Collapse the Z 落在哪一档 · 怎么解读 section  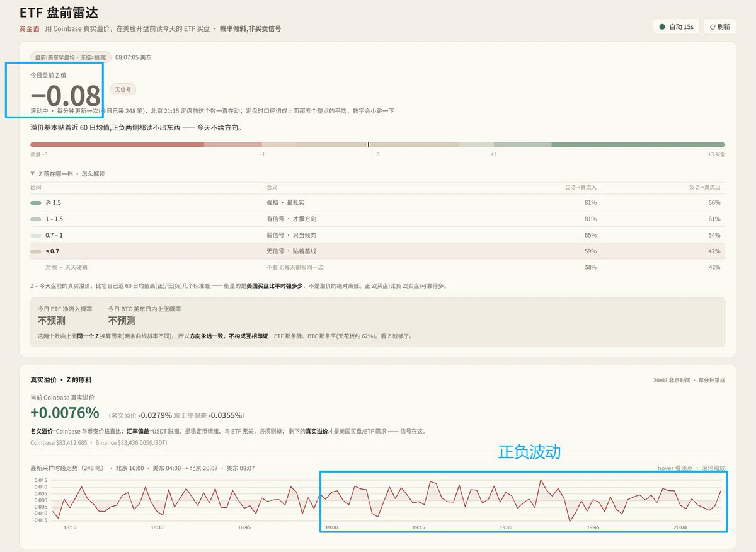point(67,174)
